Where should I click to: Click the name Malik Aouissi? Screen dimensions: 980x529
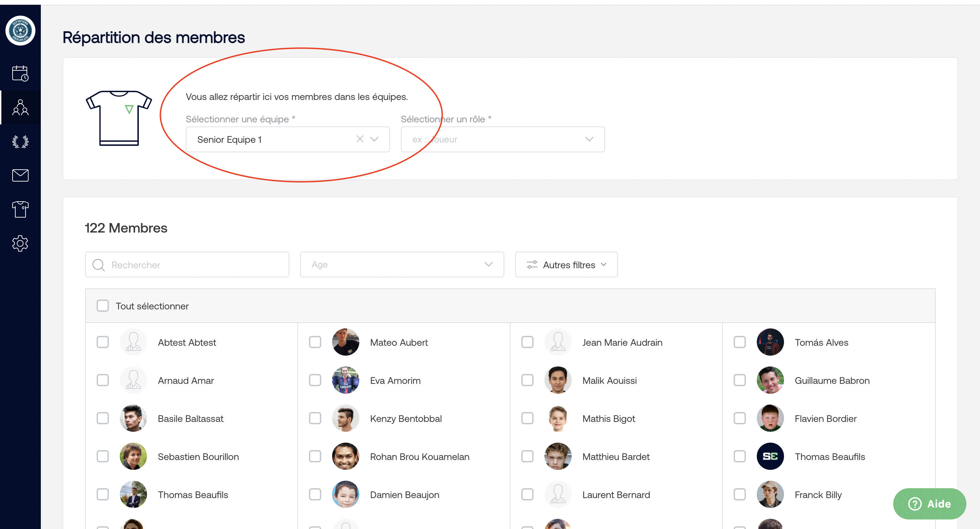coord(609,380)
